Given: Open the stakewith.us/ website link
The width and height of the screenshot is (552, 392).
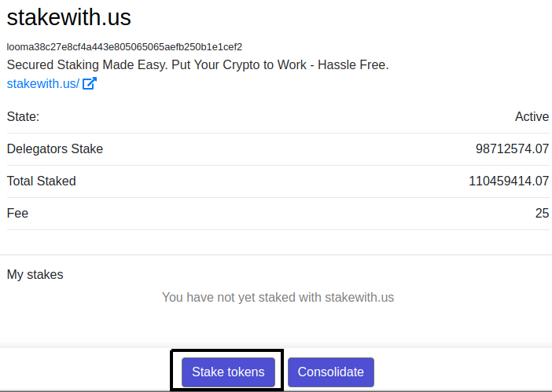Looking at the screenshot, I should 42,83.
